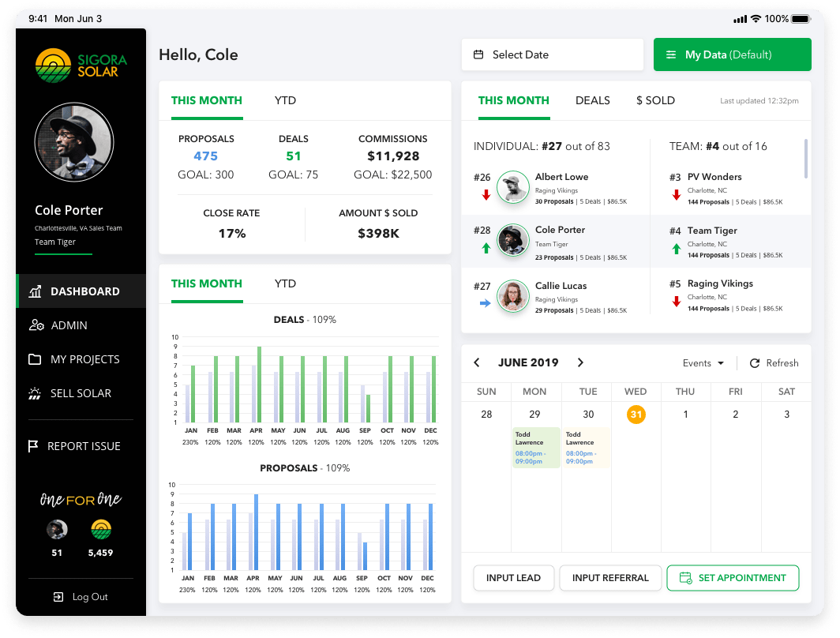Click the Sigora Solar logo
The height and width of the screenshot is (638, 840).
(81, 66)
